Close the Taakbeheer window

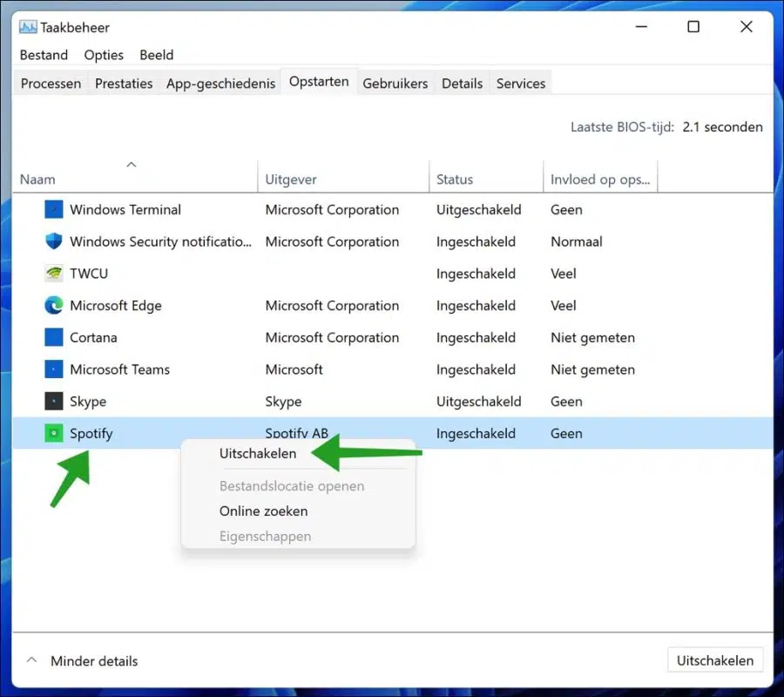click(x=746, y=26)
